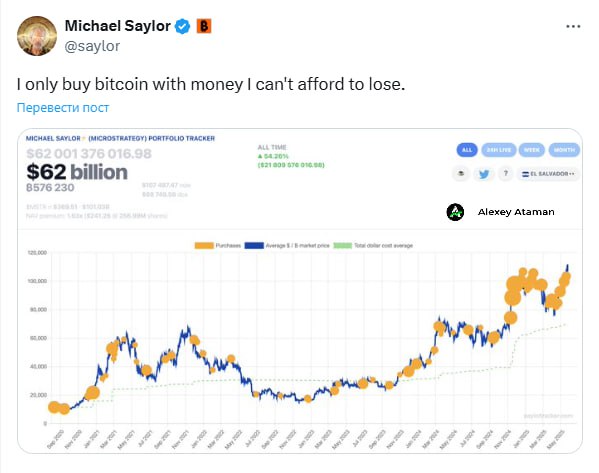599x473 pixels.
Task: Click the Alexey Ataman round logo
Action: (455, 212)
